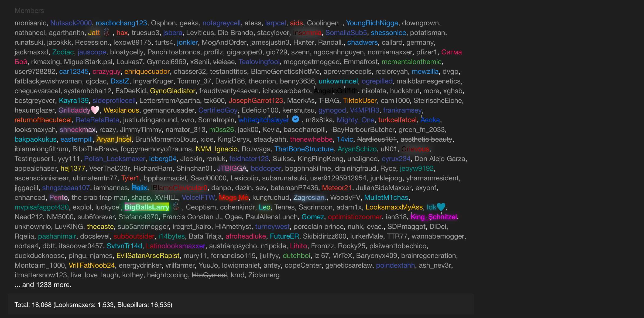The height and width of the screenshot is (318, 644).
Task: Click teal heart next to Idk
Action: (x=441, y=207)
